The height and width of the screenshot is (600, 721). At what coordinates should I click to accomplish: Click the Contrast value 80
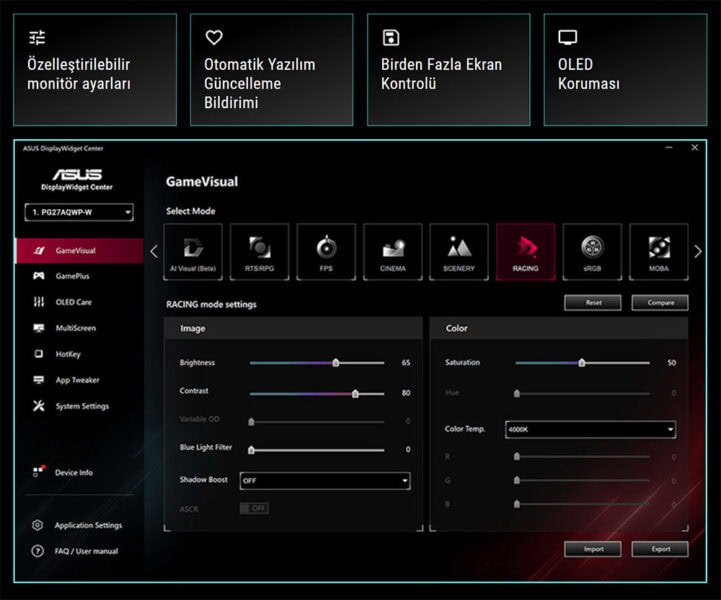click(406, 393)
